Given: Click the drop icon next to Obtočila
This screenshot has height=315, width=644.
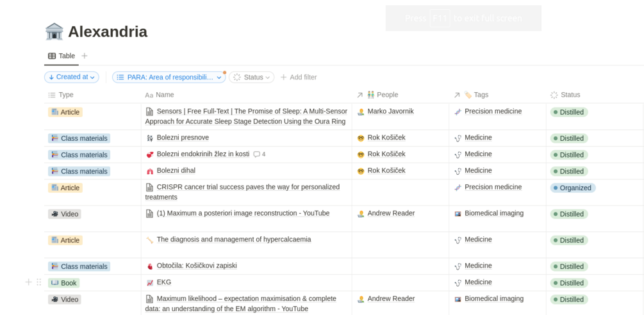Looking at the screenshot, I should (x=149, y=266).
